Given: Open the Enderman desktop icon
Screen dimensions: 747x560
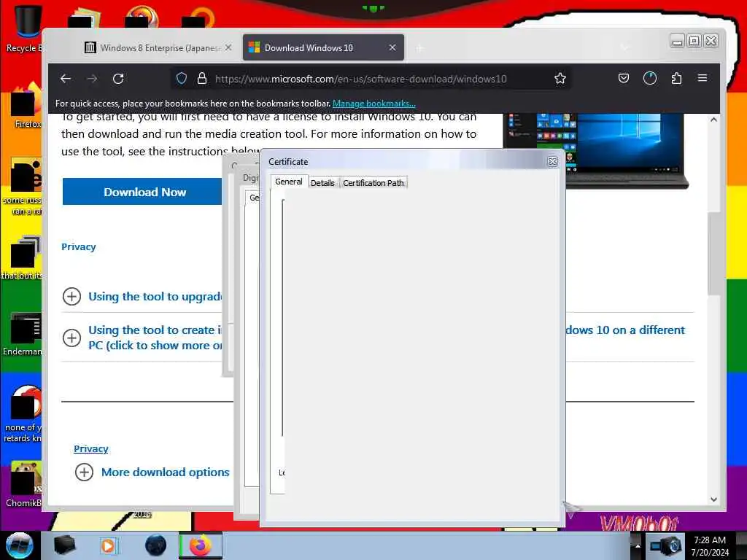Looking at the screenshot, I should [23, 334].
